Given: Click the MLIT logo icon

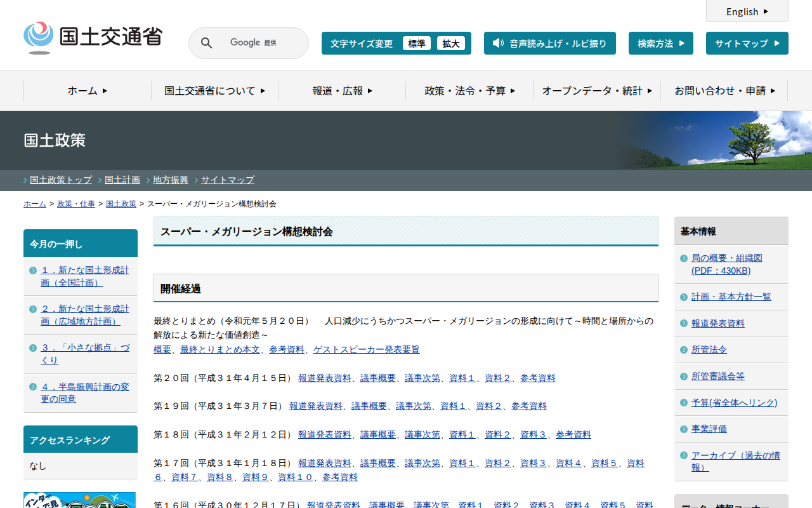Looking at the screenshot, I should point(39,37).
